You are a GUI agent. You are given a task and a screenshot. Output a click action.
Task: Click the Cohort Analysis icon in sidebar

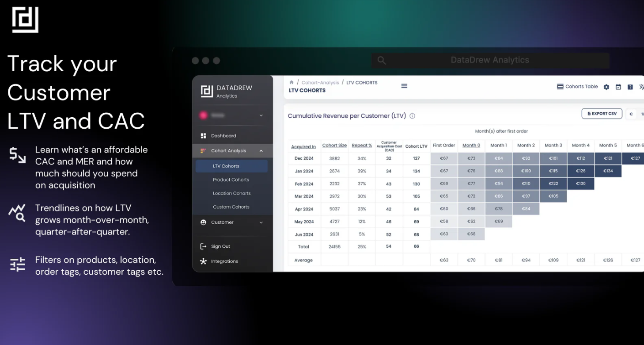point(203,151)
